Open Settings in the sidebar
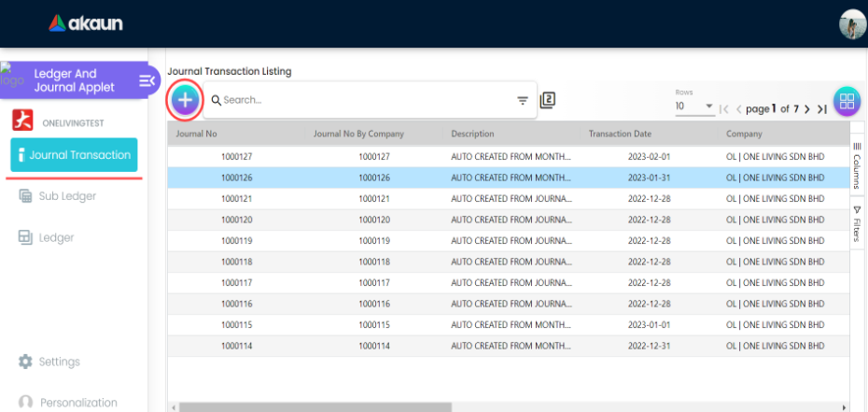868x412 pixels. pos(59,362)
